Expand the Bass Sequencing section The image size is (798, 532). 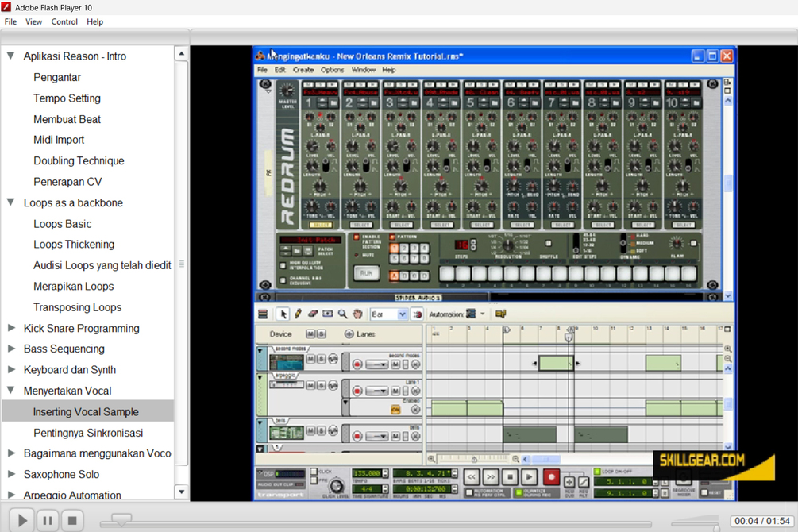pyautogui.click(x=11, y=349)
